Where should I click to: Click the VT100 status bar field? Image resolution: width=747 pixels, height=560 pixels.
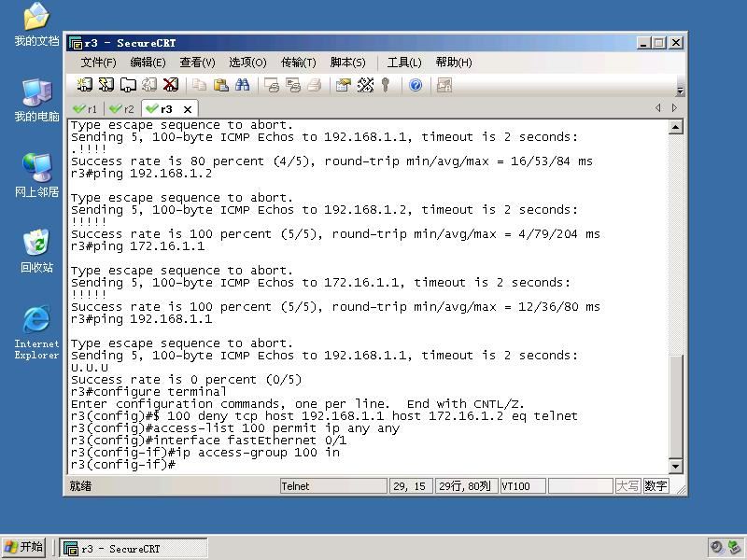522,486
